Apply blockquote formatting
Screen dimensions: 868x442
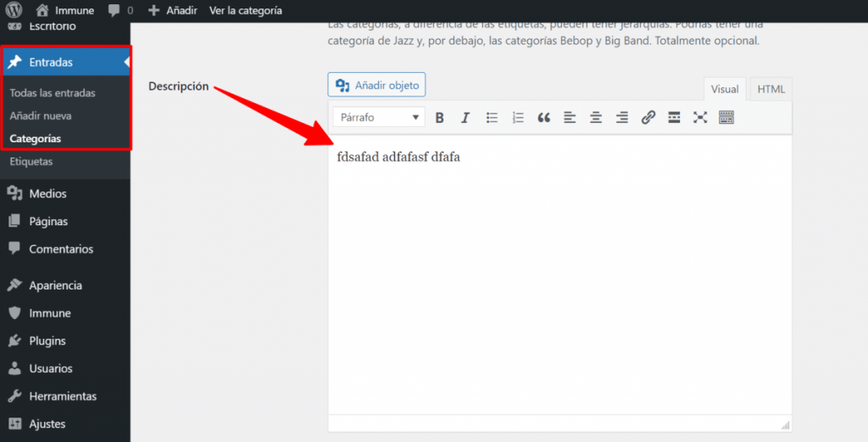(544, 118)
